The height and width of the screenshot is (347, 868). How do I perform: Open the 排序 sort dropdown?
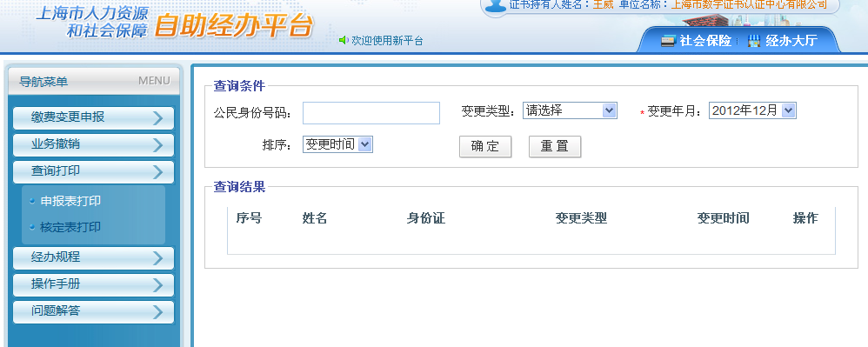337,144
